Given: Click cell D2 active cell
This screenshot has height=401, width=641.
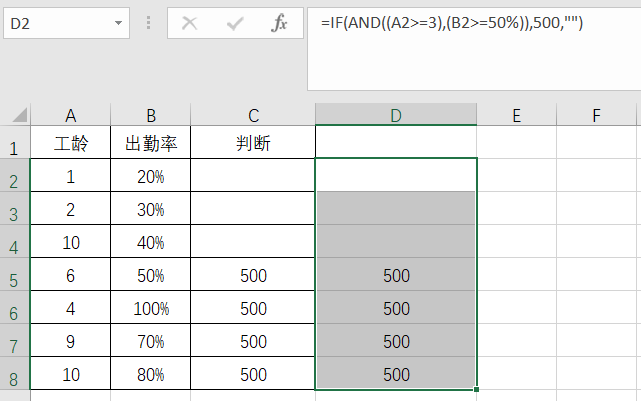Looking at the screenshot, I should (396, 175).
